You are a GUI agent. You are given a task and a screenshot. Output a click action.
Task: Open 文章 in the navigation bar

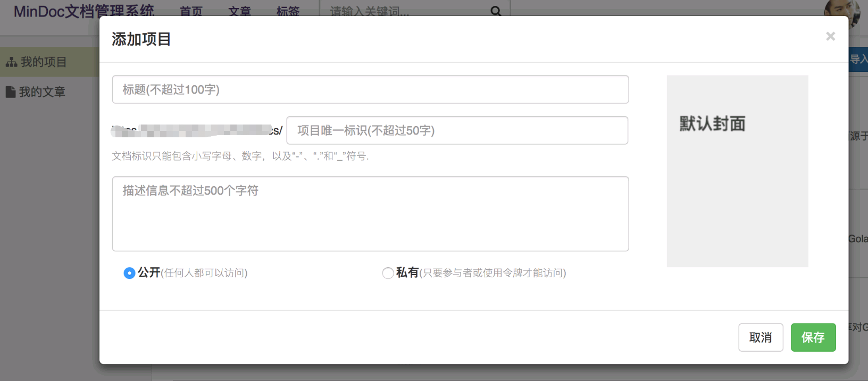pyautogui.click(x=239, y=11)
